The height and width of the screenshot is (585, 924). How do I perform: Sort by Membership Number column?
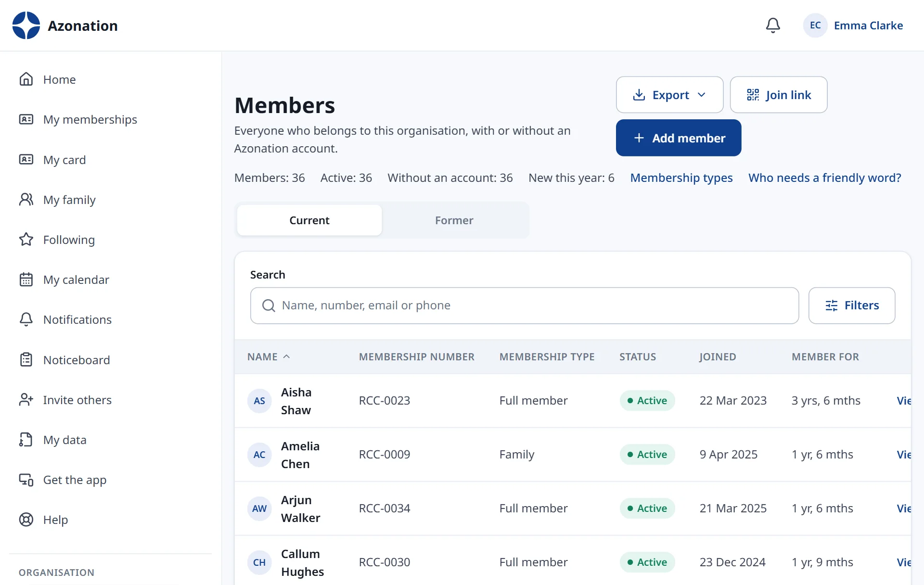417,357
